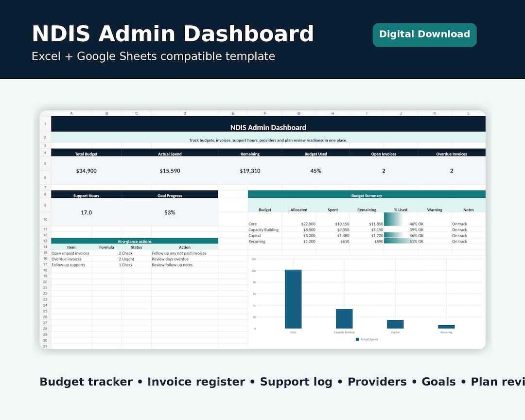
Task: Select column G header in the spreadsheet
Action: click(x=298, y=113)
